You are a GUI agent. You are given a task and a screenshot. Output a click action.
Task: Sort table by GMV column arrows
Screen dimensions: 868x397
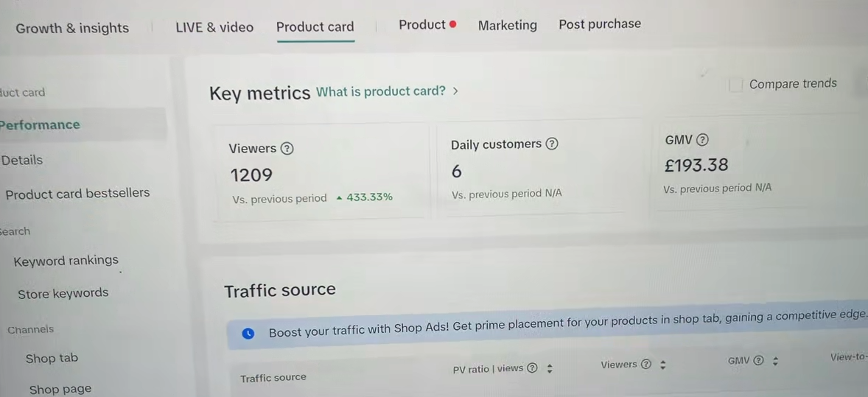[x=776, y=361]
